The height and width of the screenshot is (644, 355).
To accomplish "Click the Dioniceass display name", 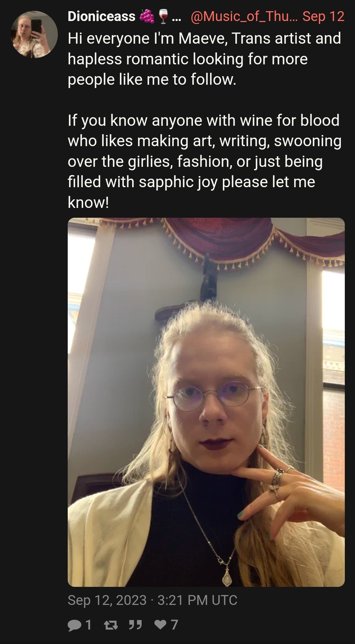I will click(x=102, y=16).
